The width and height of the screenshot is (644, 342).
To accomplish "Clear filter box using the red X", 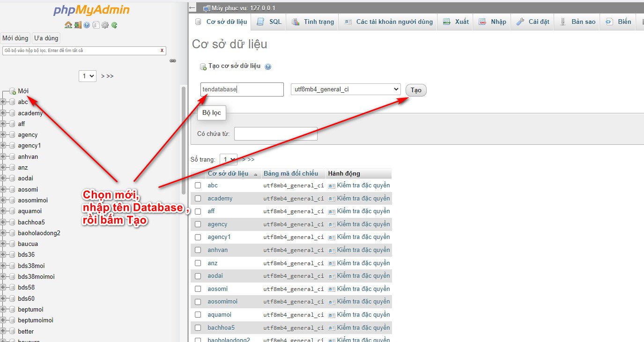I will pyautogui.click(x=162, y=50).
